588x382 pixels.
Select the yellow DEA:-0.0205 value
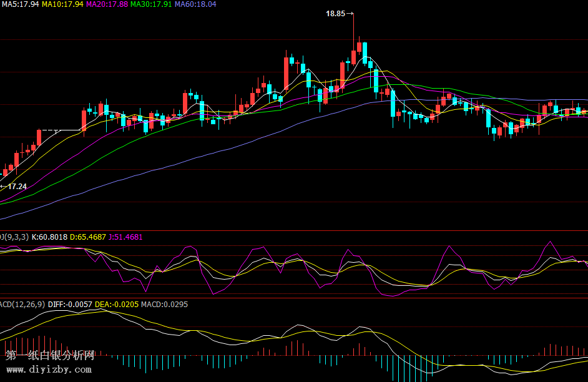coord(117,304)
